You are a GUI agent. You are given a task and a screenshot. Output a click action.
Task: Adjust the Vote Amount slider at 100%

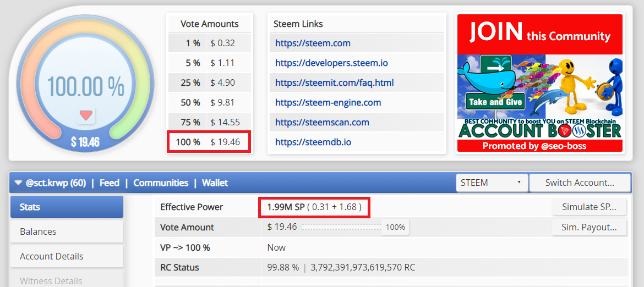(x=395, y=227)
